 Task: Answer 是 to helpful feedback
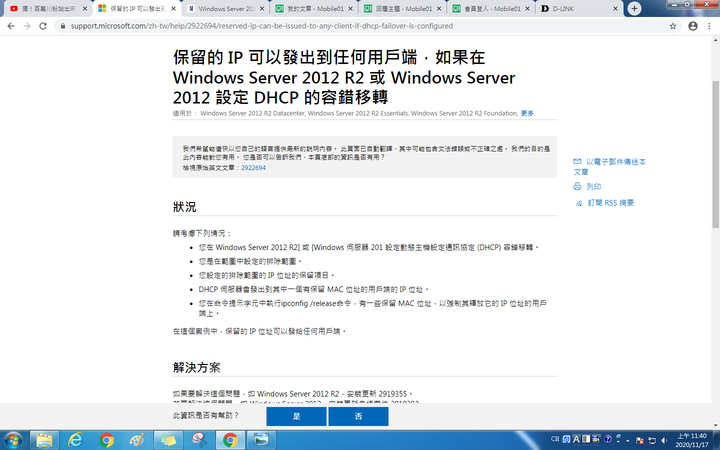pos(296,416)
